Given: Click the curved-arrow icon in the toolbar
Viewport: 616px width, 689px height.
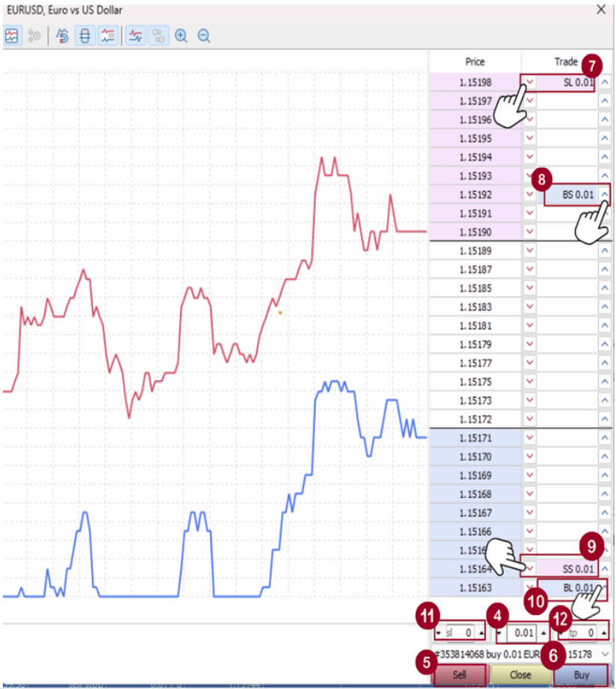Looking at the screenshot, I should (x=63, y=36).
